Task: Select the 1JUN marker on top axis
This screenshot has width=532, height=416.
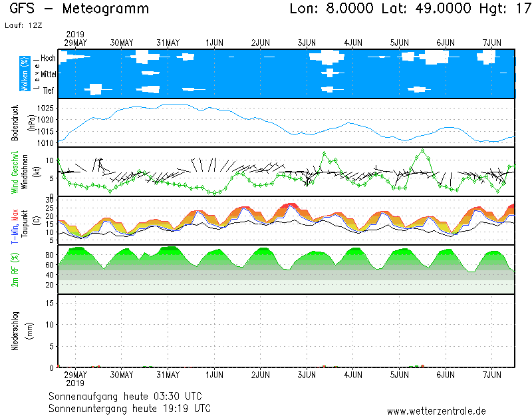Action: tap(215, 43)
